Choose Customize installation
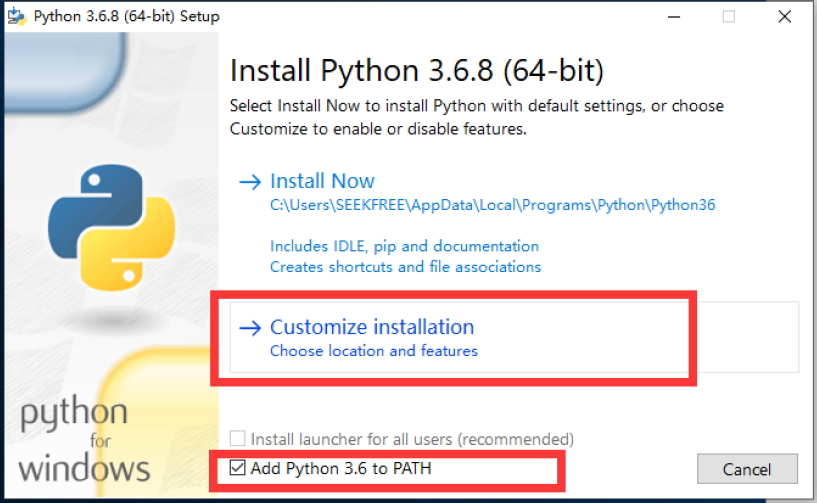Viewport: 817px width, 503px height. pyautogui.click(x=514, y=337)
